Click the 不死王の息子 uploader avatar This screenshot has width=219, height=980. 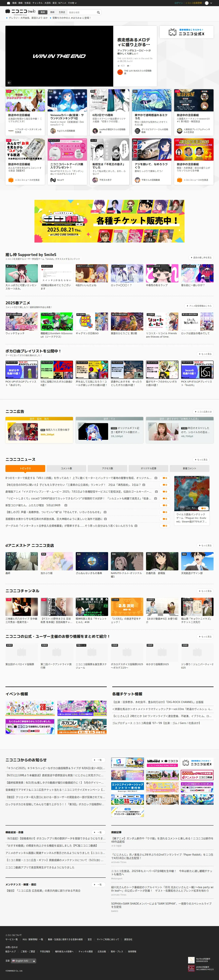point(95,180)
